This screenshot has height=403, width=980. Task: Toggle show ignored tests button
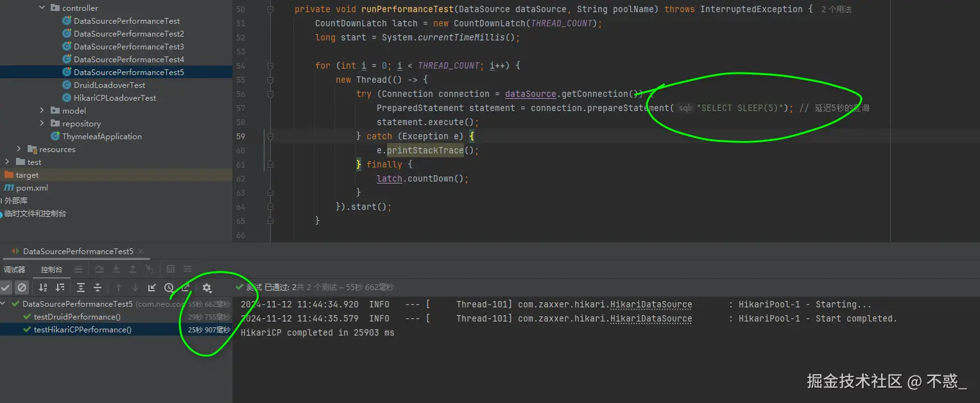[22, 287]
